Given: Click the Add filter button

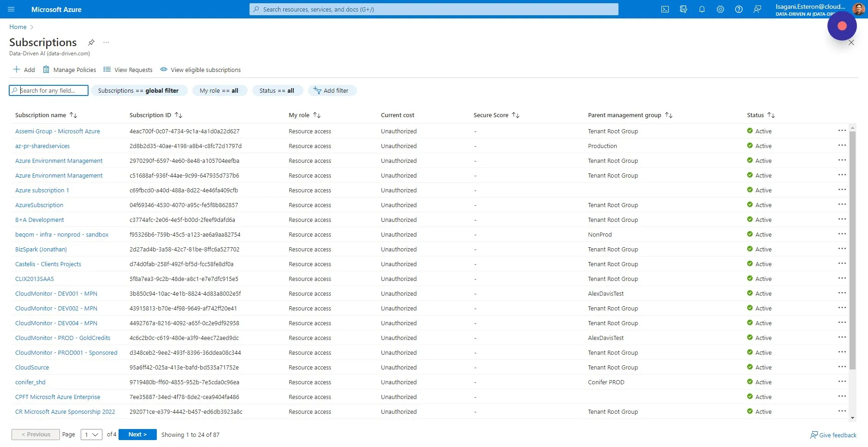Looking at the screenshot, I should pyautogui.click(x=332, y=90).
